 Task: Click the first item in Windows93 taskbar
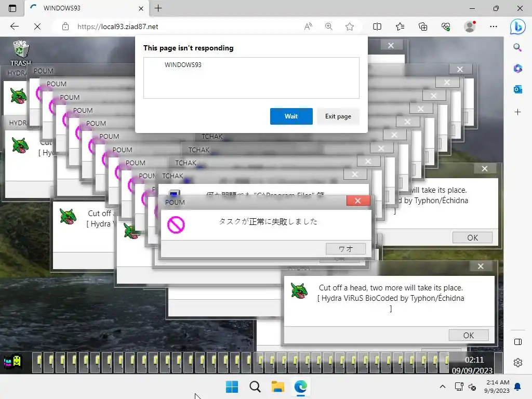click(37, 363)
